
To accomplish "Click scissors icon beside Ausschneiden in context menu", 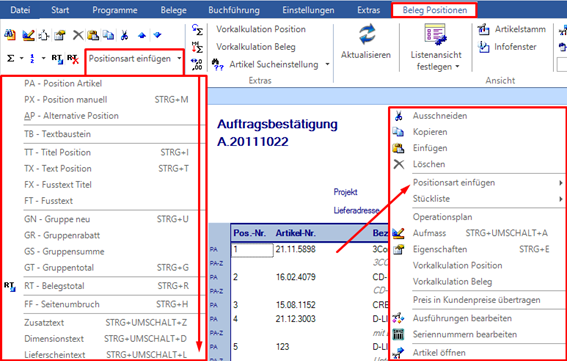I will [x=398, y=116].
